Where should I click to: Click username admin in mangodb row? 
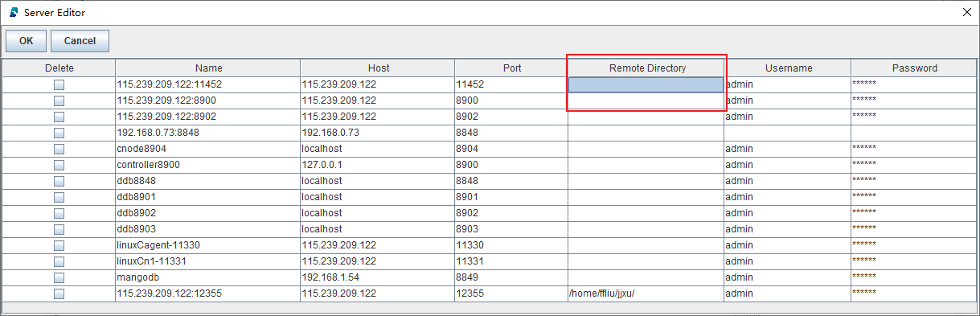(x=788, y=277)
